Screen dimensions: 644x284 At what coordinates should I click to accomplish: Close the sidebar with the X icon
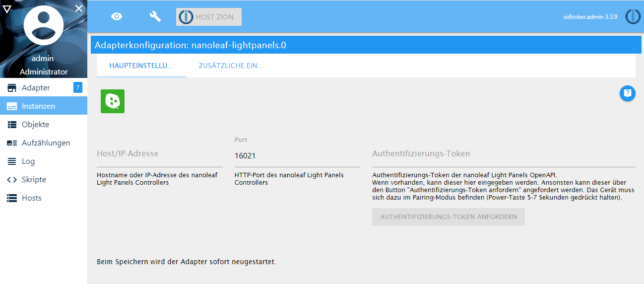click(x=79, y=8)
